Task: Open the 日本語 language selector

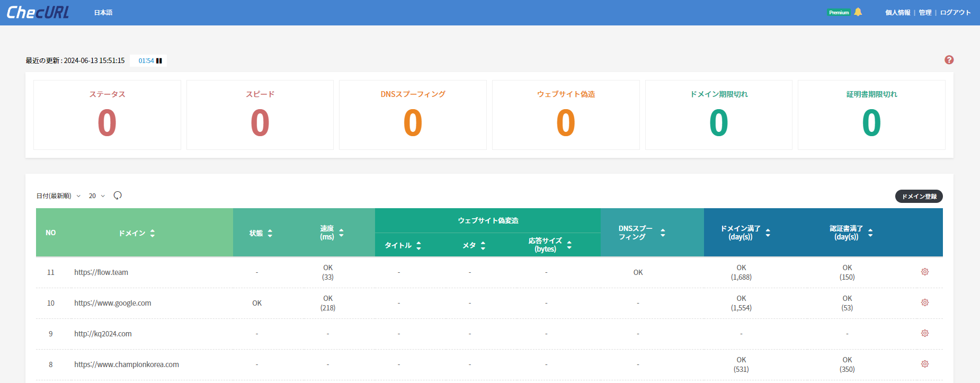Action: (103, 13)
